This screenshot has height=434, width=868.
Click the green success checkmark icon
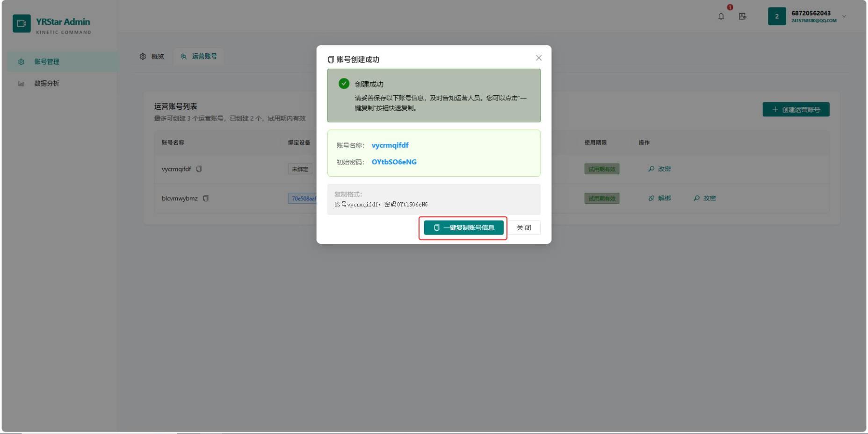[x=344, y=84]
